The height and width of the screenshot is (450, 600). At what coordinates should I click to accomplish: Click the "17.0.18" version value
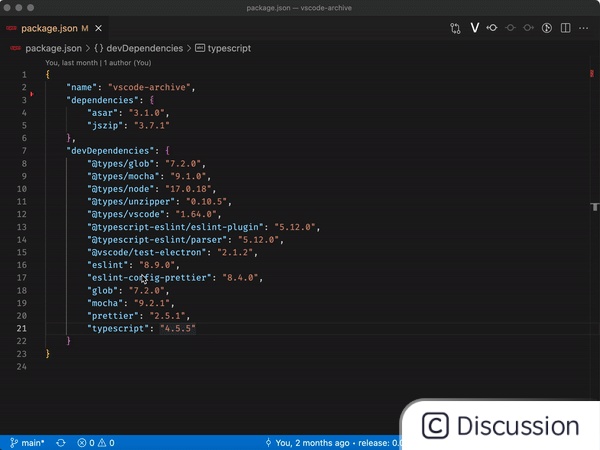tap(188, 189)
